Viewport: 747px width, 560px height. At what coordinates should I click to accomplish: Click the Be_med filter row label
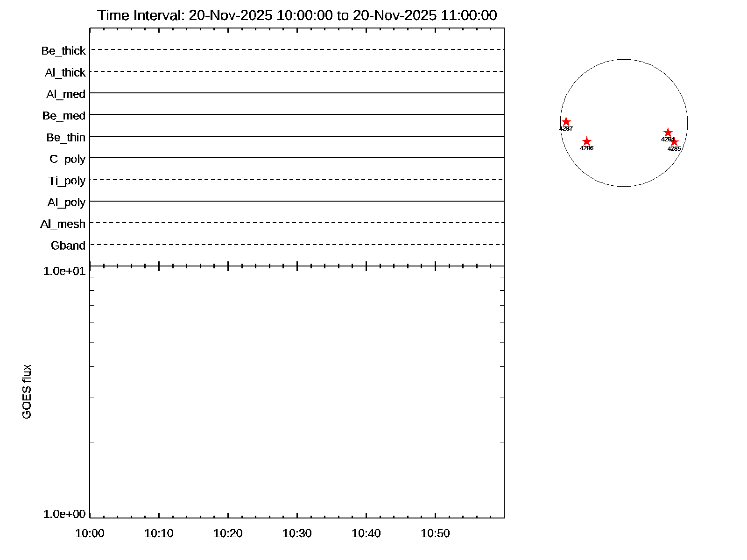click(64, 116)
